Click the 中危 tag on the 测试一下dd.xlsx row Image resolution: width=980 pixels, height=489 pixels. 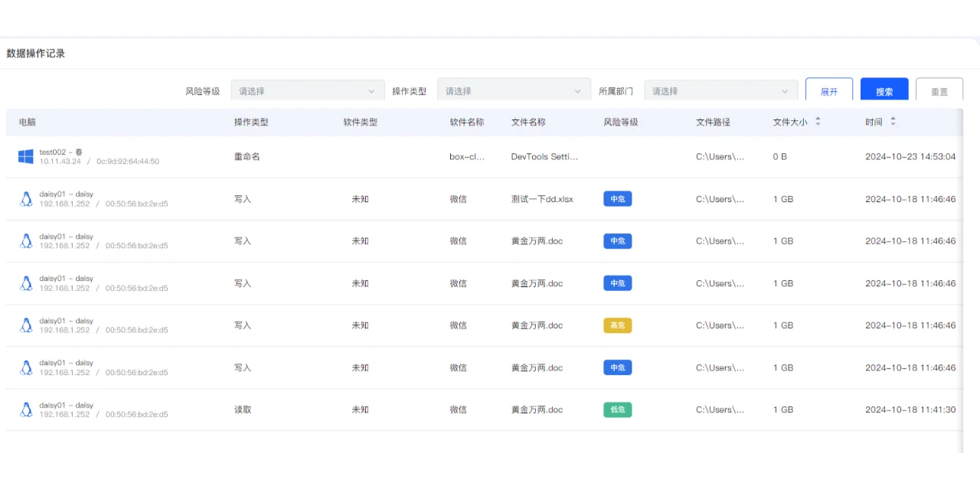[x=617, y=198]
